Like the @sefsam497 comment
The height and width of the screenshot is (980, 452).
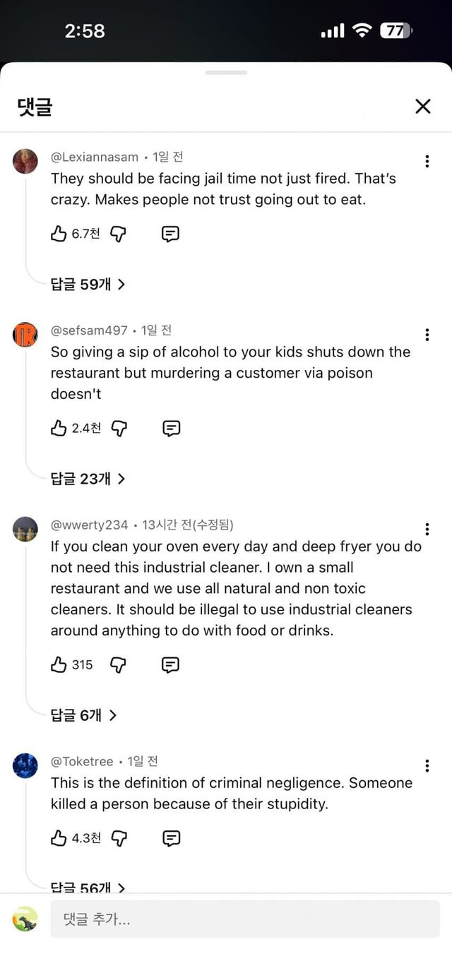(59, 429)
